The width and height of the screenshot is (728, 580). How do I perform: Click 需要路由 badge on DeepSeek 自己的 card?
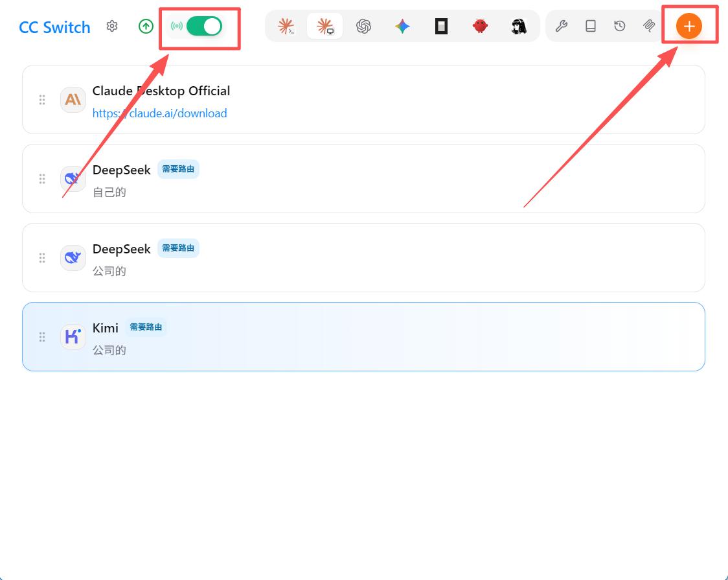pos(178,169)
